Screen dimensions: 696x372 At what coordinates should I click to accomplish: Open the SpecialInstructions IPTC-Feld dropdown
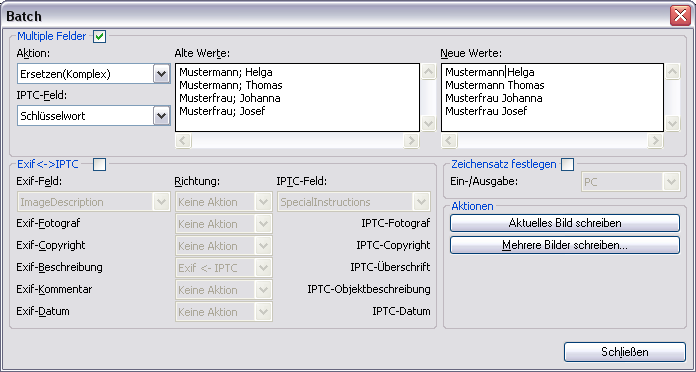[x=354, y=202]
